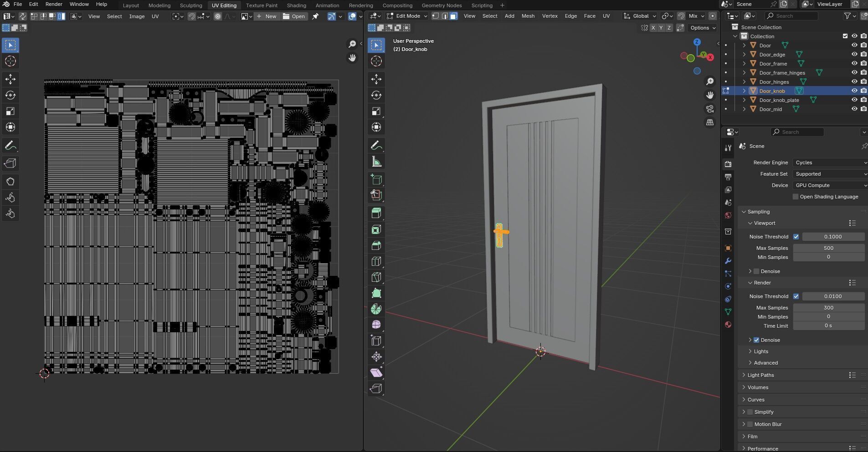Select the Cursor tool in UV editor
868x452 pixels.
[10, 61]
